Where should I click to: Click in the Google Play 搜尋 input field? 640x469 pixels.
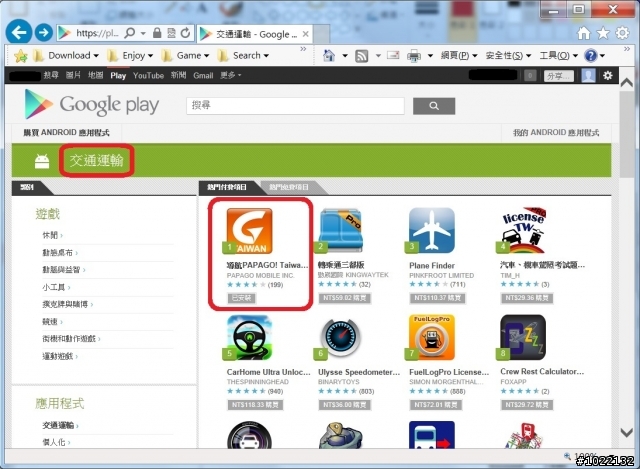click(295, 106)
